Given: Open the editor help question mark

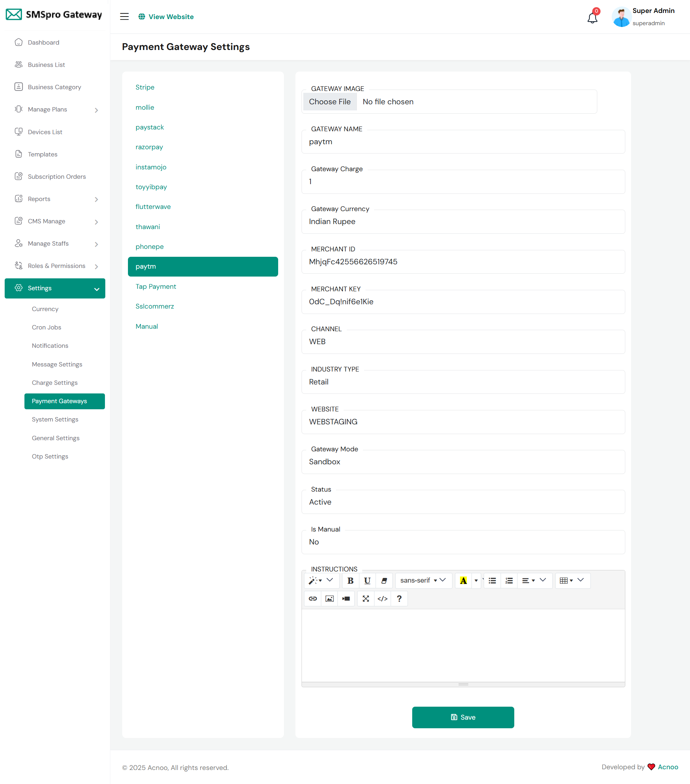Looking at the screenshot, I should click(399, 598).
